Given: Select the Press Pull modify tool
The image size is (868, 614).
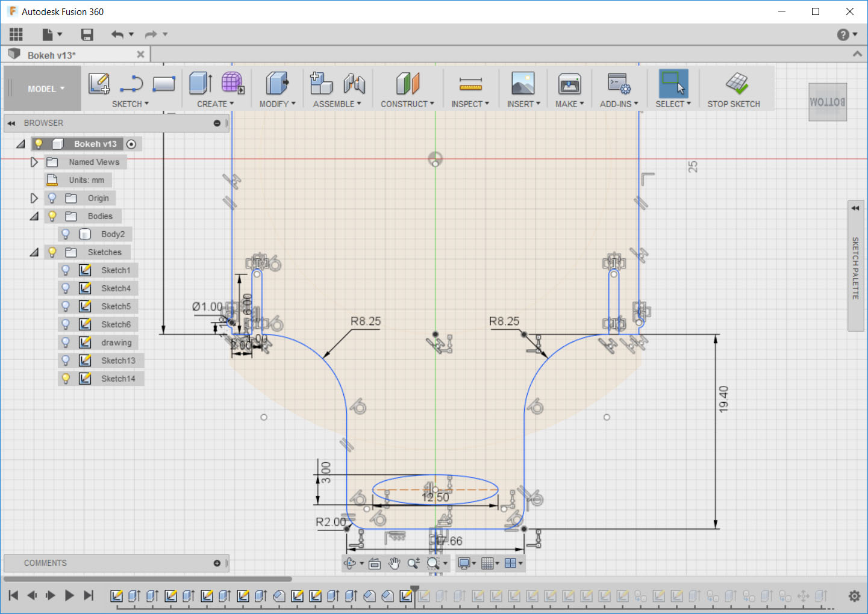Looking at the screenshot, I should 277,84.
